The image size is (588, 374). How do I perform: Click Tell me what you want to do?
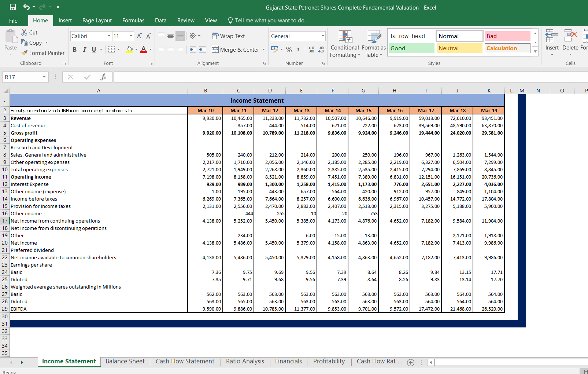coord(268,21)
